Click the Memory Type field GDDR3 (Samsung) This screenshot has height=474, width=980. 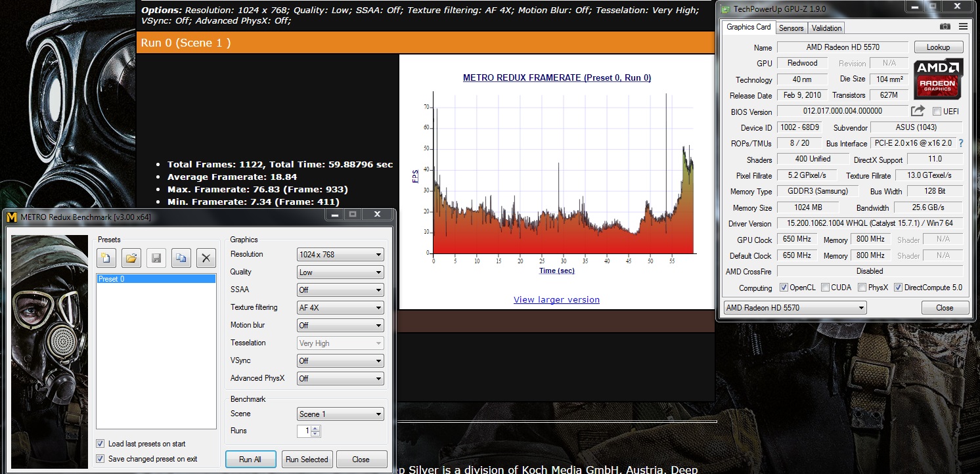pos(817,191)
